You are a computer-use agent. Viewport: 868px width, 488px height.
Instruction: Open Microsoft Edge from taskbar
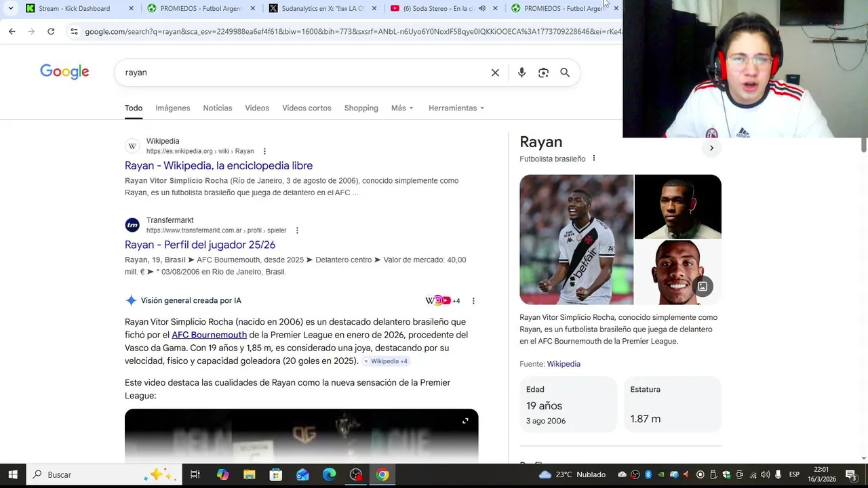[x=329, y=474]
